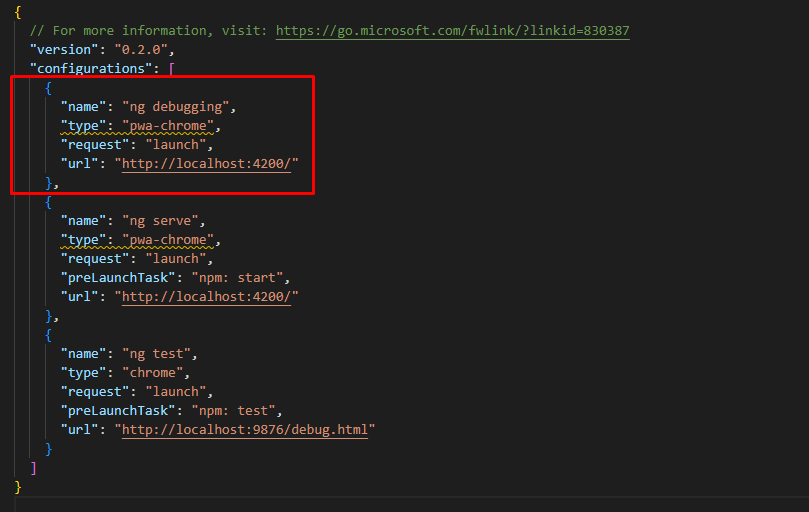This screenshot has width=809, height=512.
Task: Open the go.microsoft.com fwlink URL in the comment
Action: coord(452,30)
